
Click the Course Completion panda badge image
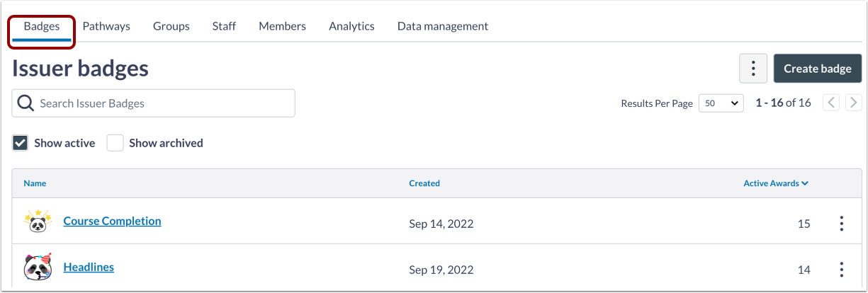click(38, 222)
